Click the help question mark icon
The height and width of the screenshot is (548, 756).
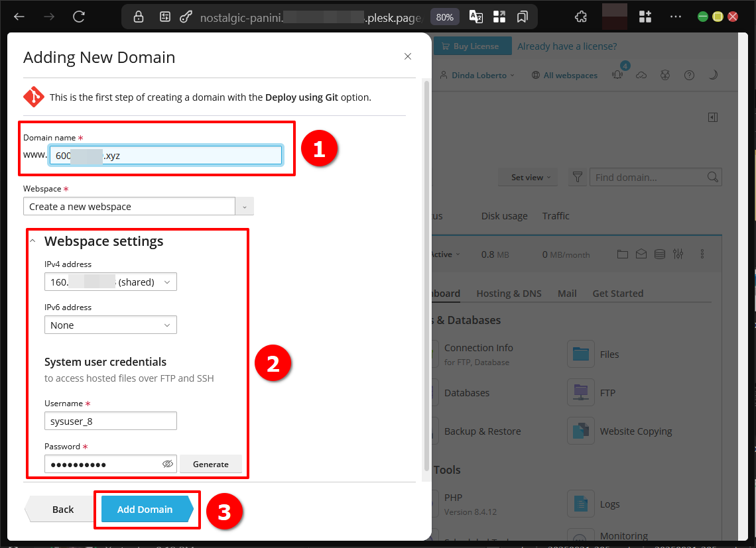(689, 76)
